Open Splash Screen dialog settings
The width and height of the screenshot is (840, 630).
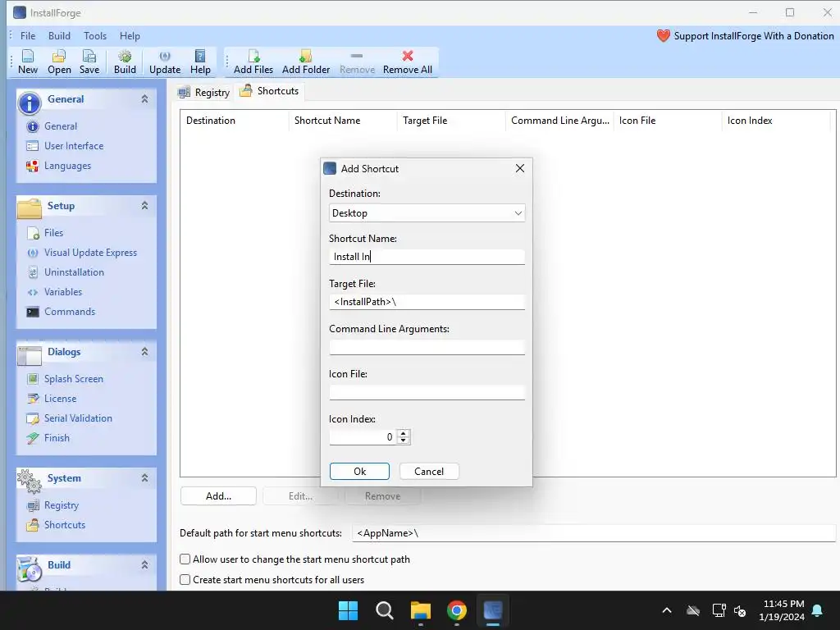click(73, 379)
